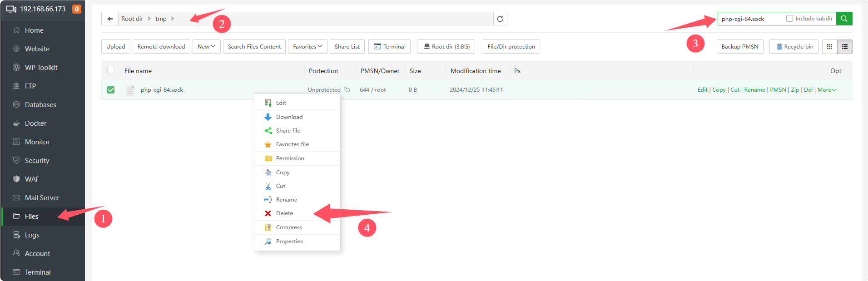The width and height of the screenshot is (868, 281).
Task: Click the lock icon beside Unprotected
Action: pos(347,89)
